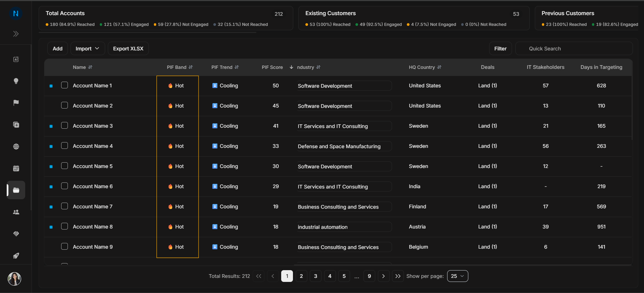Expand the sidebar with double chevron icon
644x293 pixels.
16,34
